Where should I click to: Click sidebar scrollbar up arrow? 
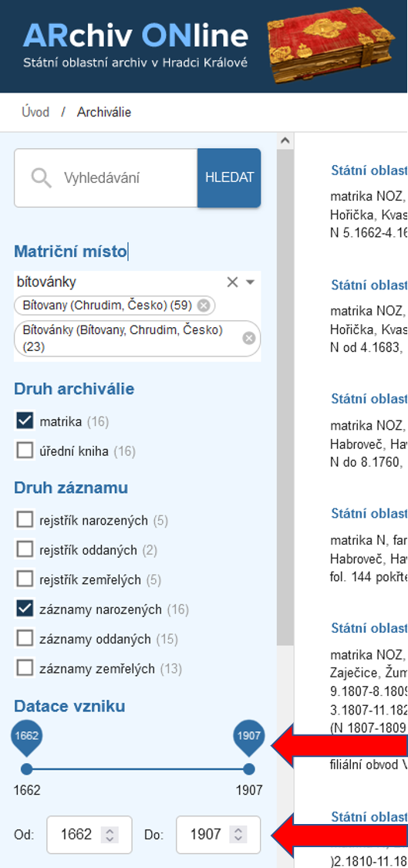point(285,140)
